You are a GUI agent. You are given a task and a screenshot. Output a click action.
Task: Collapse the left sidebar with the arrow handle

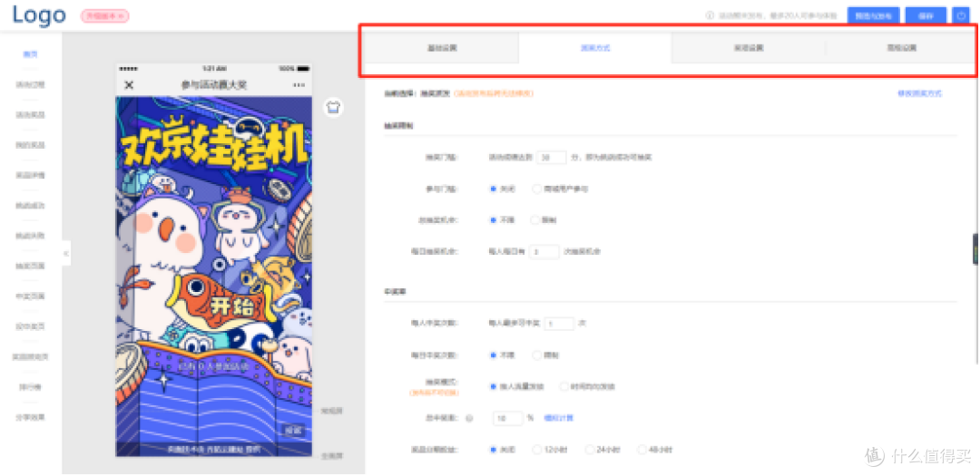click(66, 254)
